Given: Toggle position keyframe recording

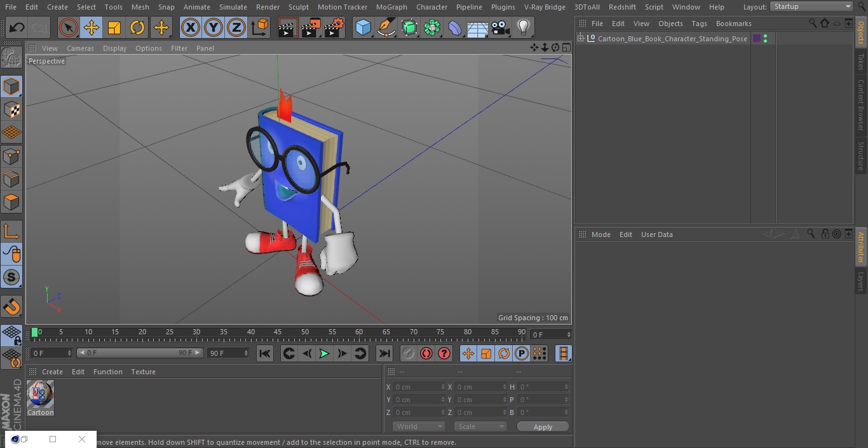Looking at the screenshot, I should tap(468, 354).
